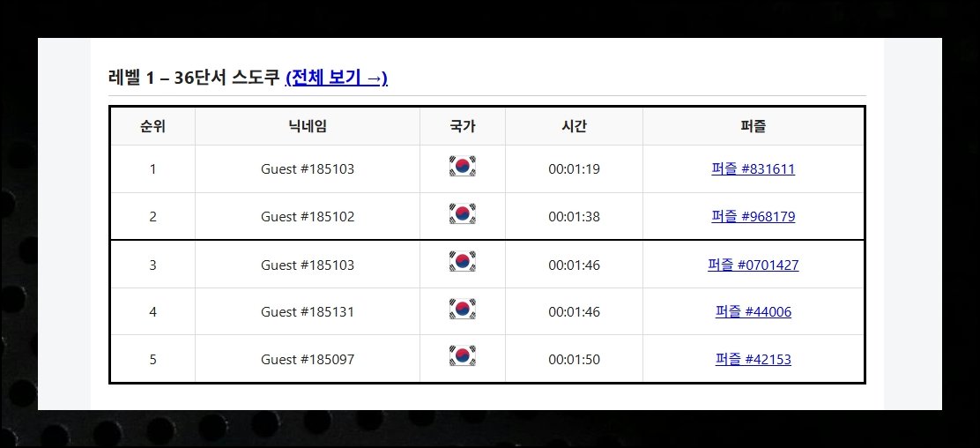This screenshot has width=980, height=448.
Task: Click the Korean flag in rank 1 row
Action: click(463, 166)
